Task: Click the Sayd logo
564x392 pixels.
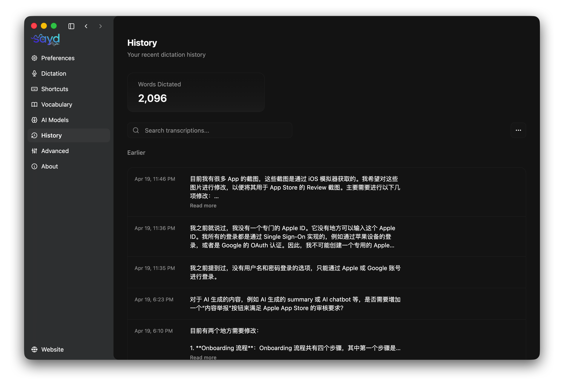Action: [x=45, y=39]
